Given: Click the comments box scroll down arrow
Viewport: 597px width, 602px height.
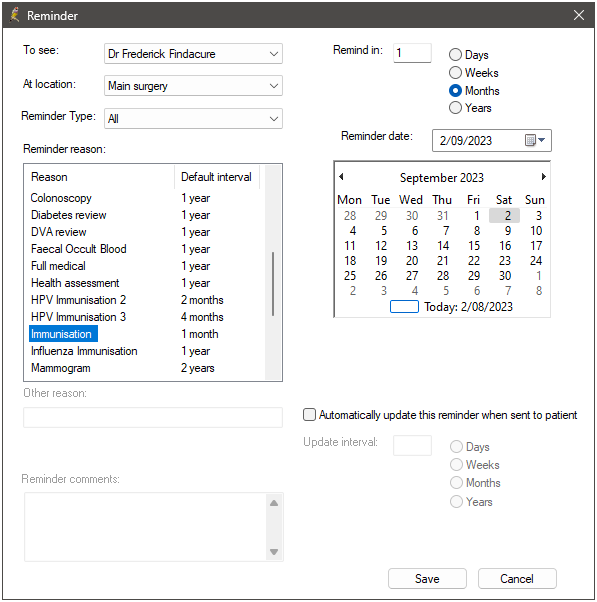Looking at the screenshot, I should point(274,552).
